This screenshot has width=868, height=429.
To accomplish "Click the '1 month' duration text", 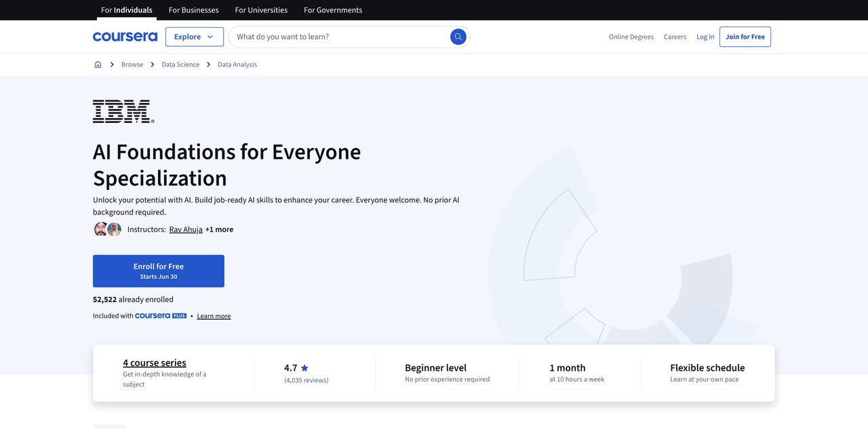I will 568,368.
